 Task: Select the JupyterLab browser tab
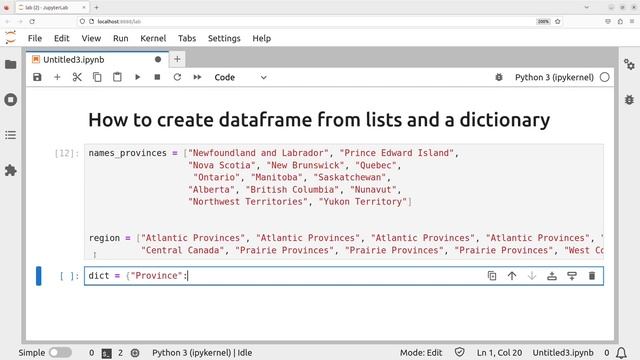pos(52,7)
